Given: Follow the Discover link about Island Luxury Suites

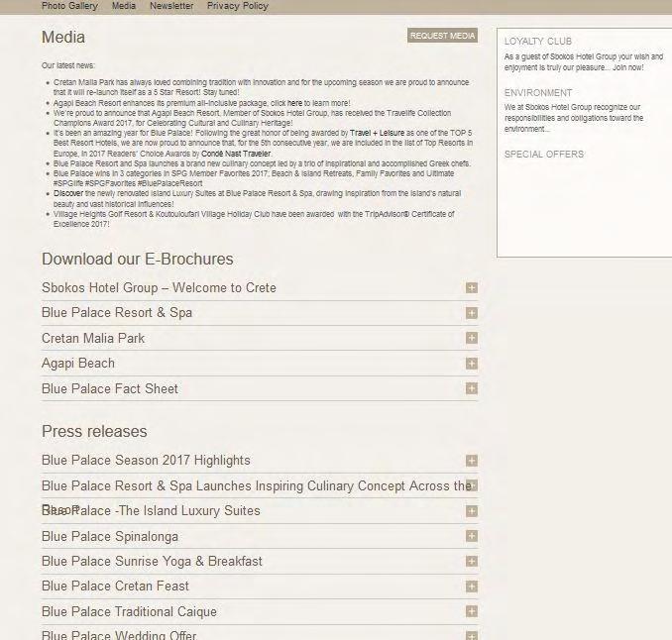Looking at the screenshot, I should tap(68, 193).
